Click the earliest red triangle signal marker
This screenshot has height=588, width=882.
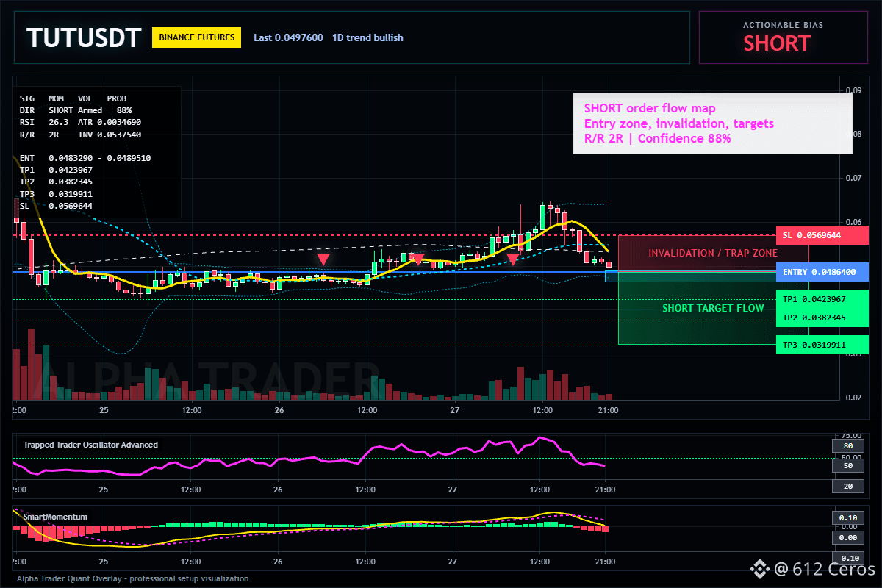(323, 259)
